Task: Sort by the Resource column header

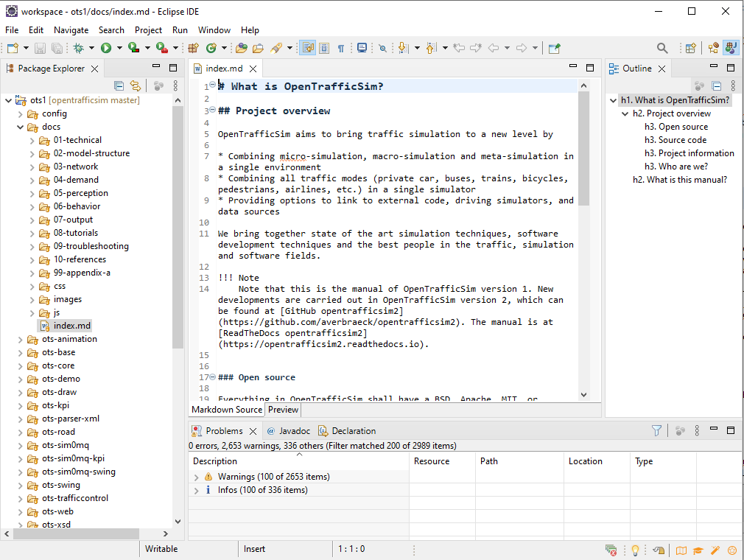Action: [x=442, y=461]
